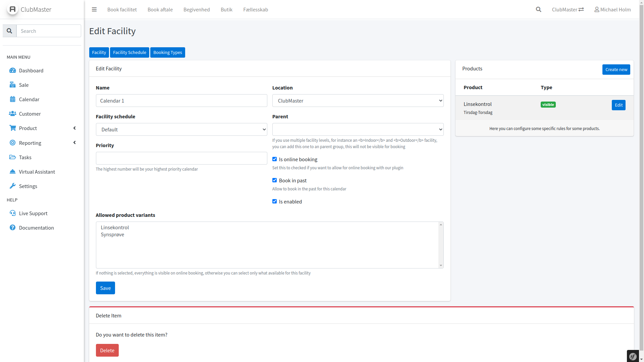Toggle the Book in past checkbox

(274, 180)
